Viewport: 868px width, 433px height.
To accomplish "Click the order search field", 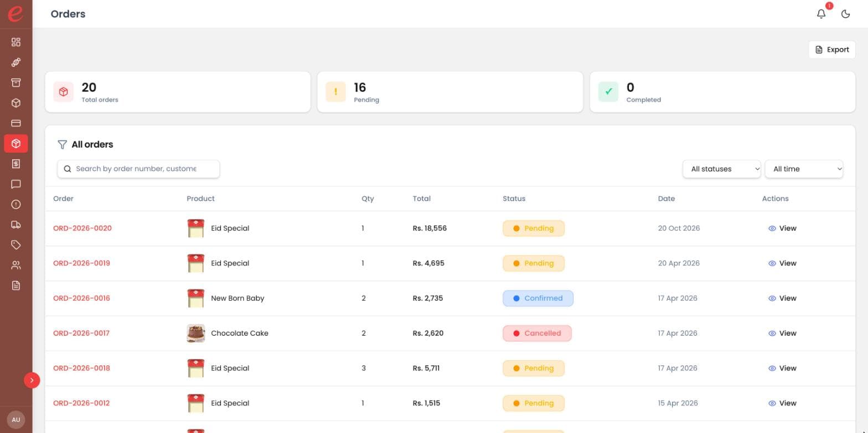I will tap(138, 169).
